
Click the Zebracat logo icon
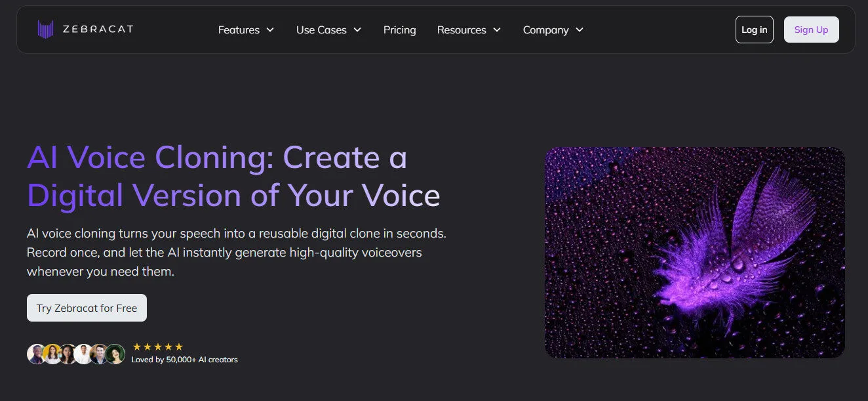pos(45,29)
